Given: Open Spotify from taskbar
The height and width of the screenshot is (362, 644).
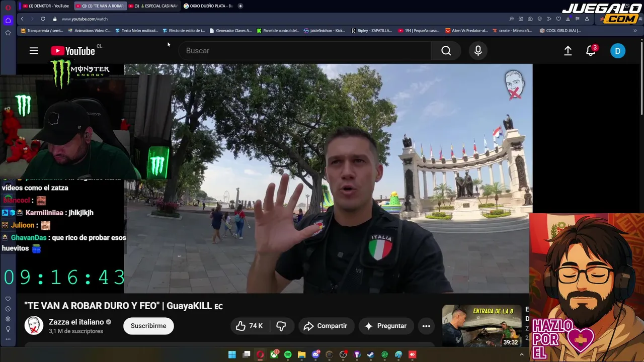Looking at the screenshot, I should click(288, 354).
